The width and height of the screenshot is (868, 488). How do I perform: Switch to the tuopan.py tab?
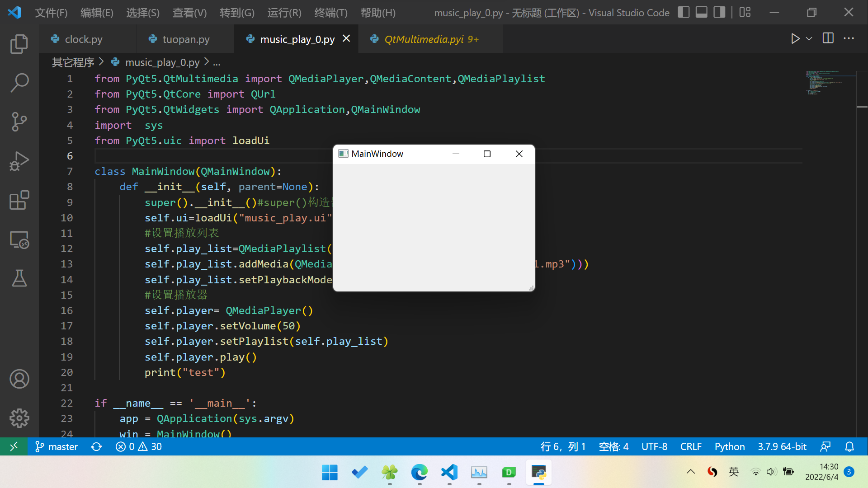pyautogui.click(x=186, y=39)
